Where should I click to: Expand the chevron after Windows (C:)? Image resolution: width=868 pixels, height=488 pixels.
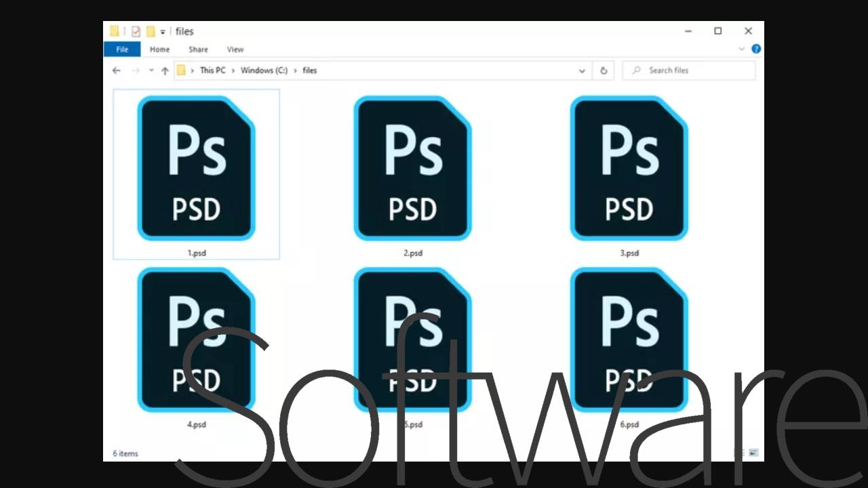click(295, 70)
